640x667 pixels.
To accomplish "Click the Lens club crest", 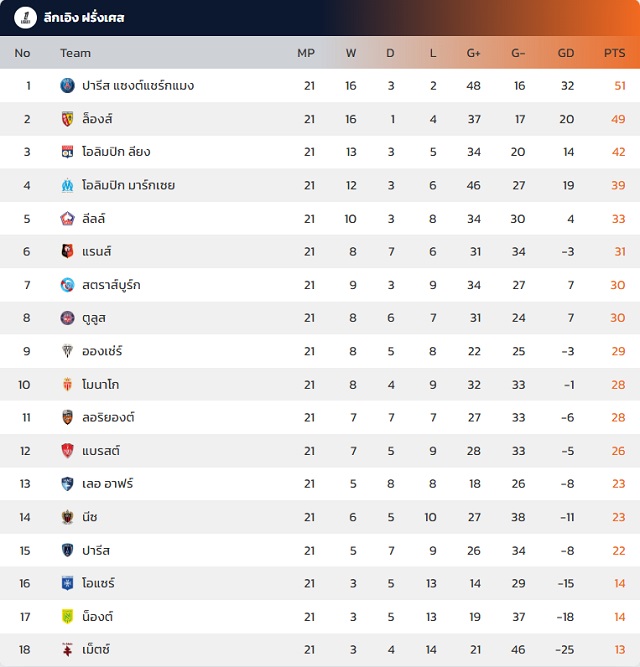I will coord(67,119).
